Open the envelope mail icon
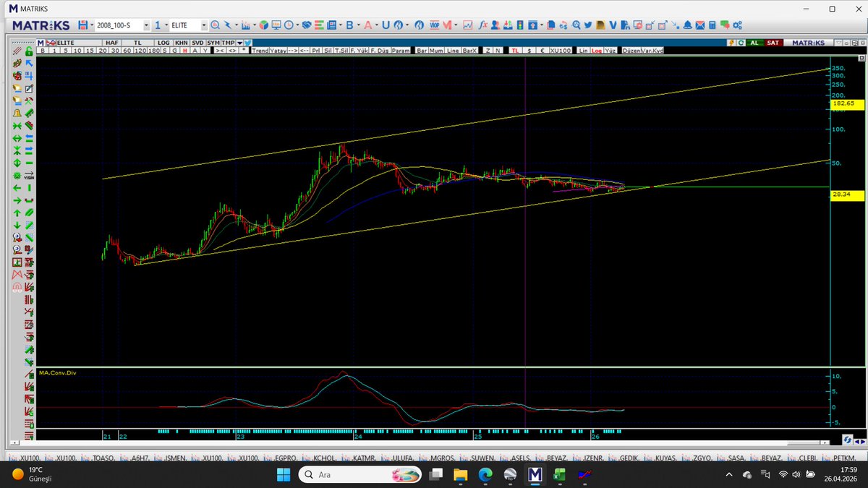The height and width of the screenshot is (488, 868). 699,25
